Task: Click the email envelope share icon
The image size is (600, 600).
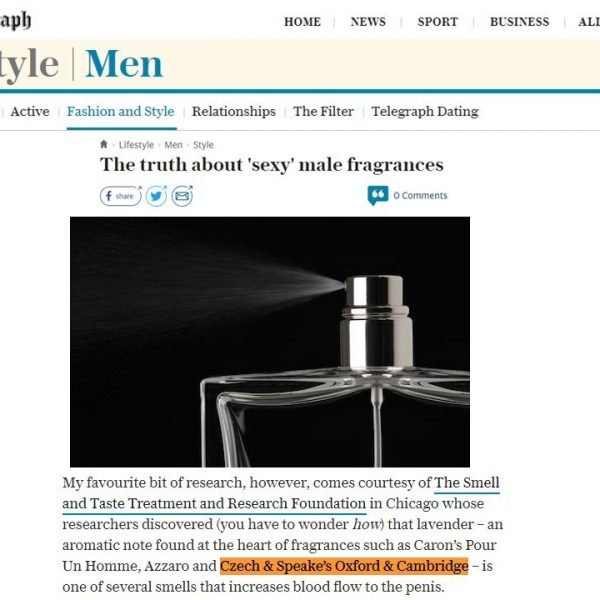Action: 182,196
